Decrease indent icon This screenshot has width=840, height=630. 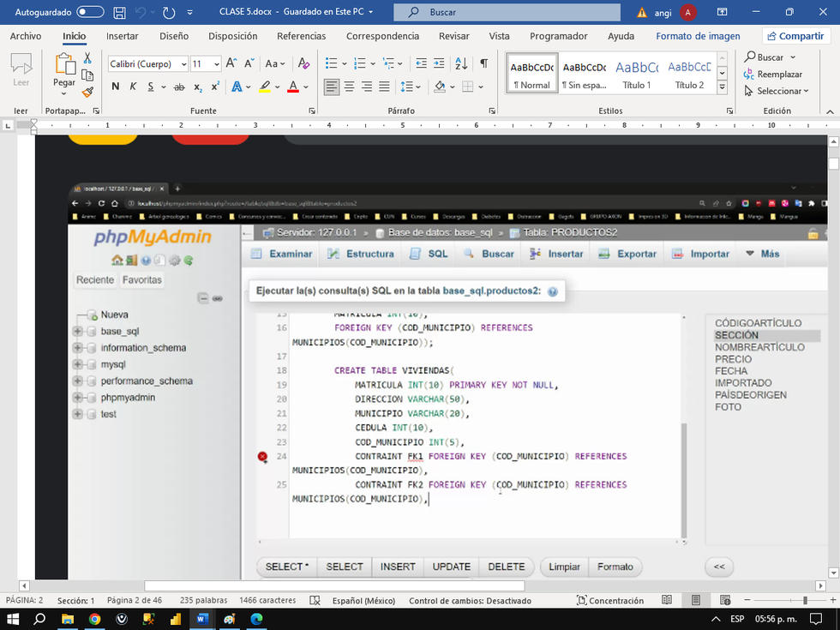pyautogui.click(x=422, y=63)
